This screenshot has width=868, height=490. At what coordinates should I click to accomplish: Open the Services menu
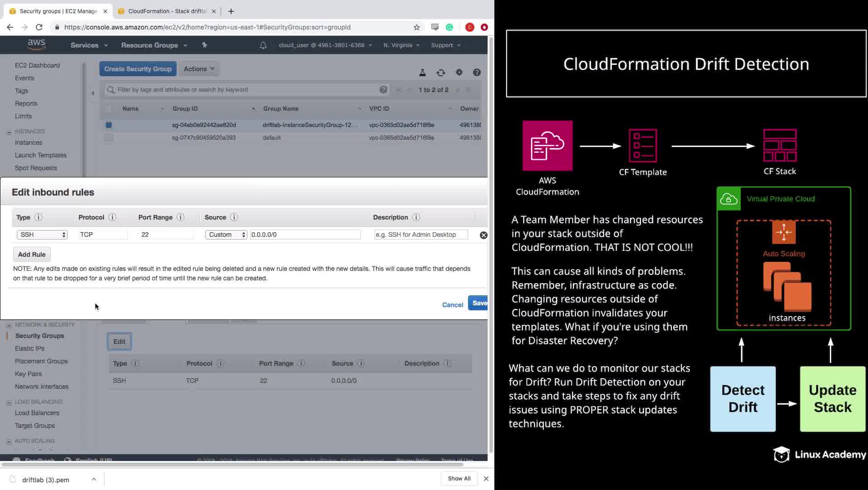pos(89,45)
